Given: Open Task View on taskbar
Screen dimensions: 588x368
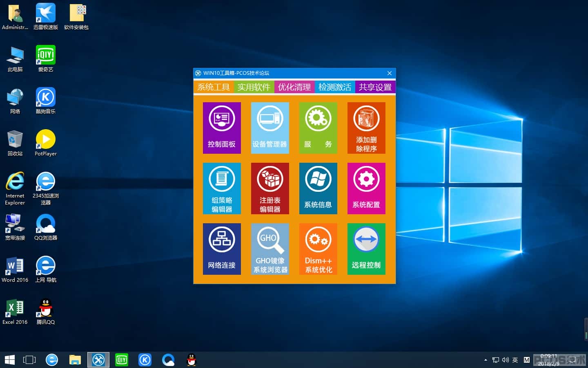Looking at the screenshot, I should 29,360.
